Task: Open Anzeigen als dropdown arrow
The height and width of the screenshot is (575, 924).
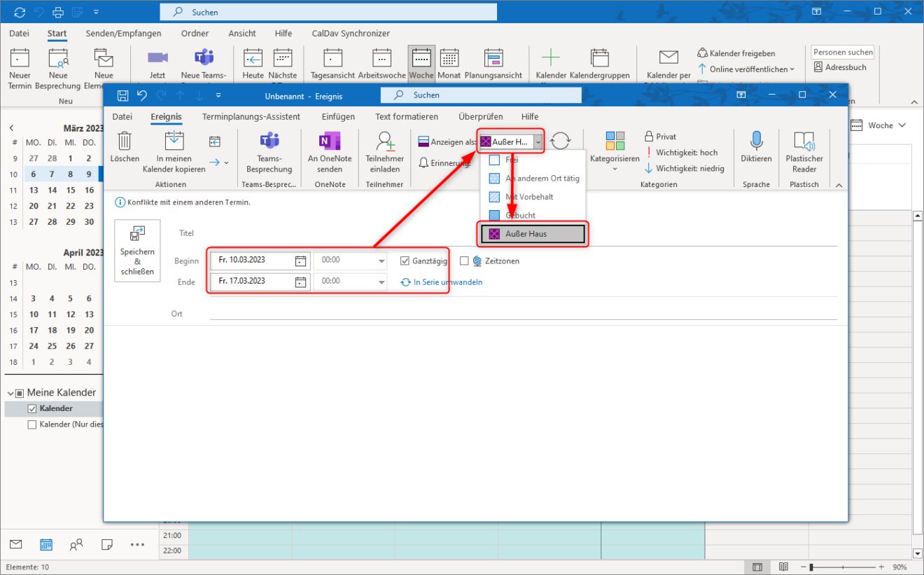Action: (x=537, y=141)
